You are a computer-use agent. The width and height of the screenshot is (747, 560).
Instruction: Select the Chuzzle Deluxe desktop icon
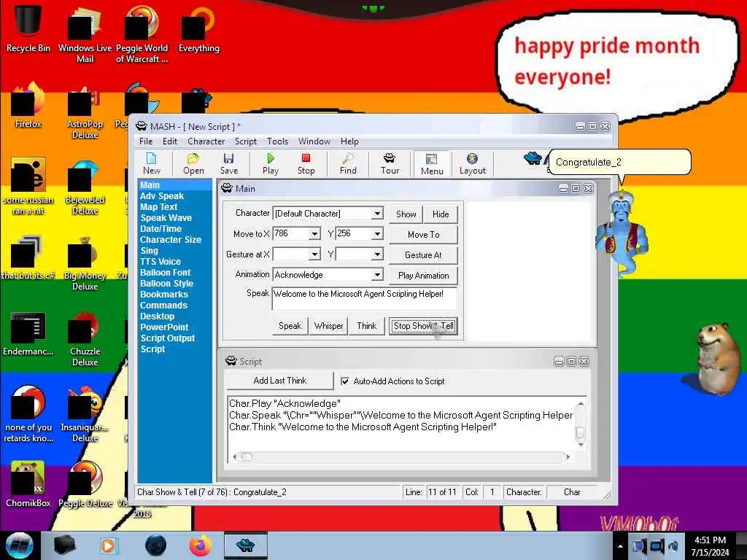tap(85, 339)
